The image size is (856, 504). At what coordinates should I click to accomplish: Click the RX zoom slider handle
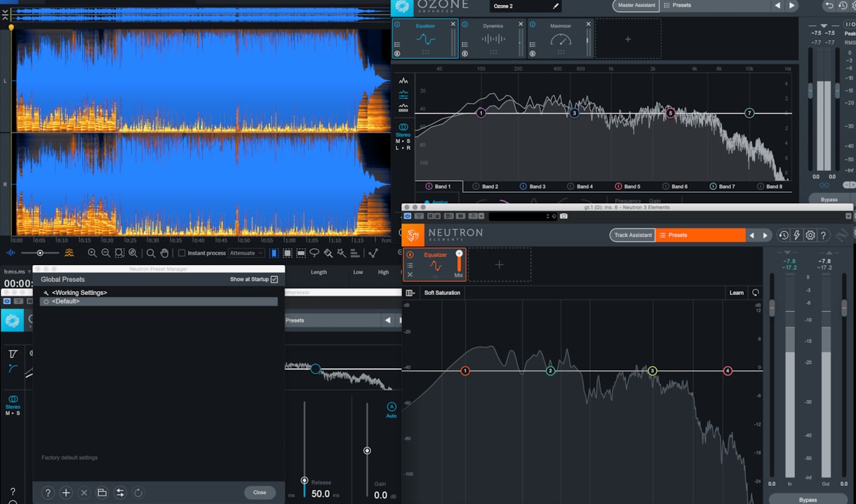pyautogui.click(x=40, y=253)
